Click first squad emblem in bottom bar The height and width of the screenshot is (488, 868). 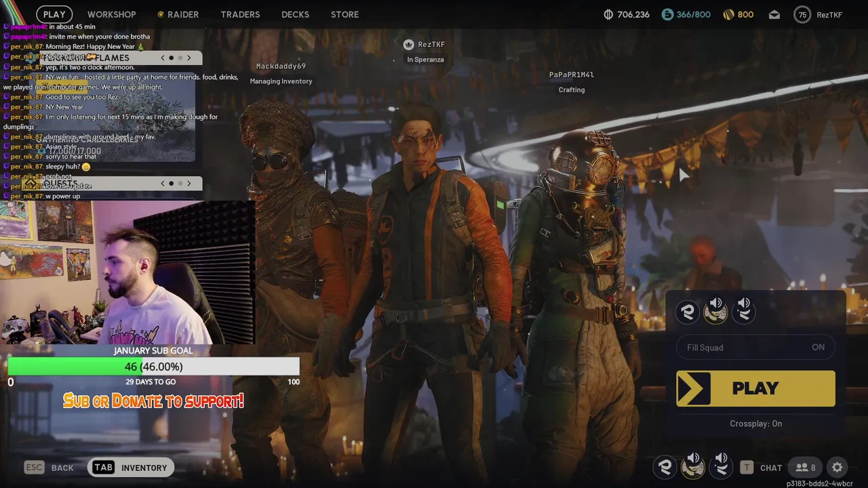(x=665, y=467)
